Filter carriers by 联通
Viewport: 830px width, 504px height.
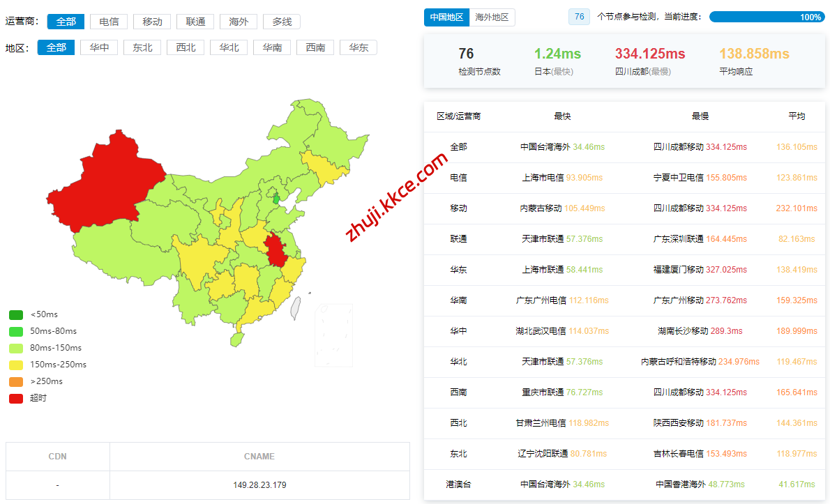[195, 22]
